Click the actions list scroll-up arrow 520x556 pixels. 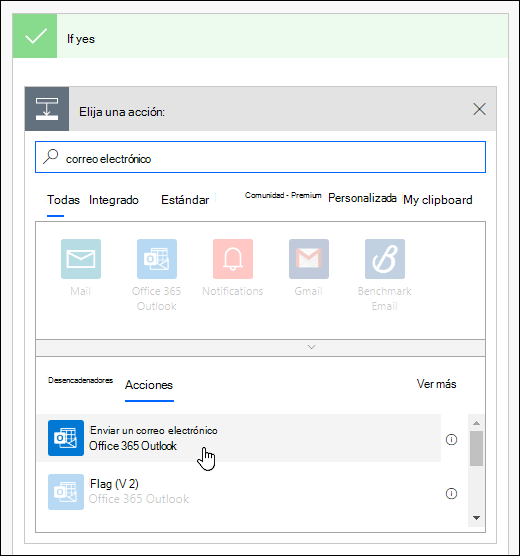476,423
